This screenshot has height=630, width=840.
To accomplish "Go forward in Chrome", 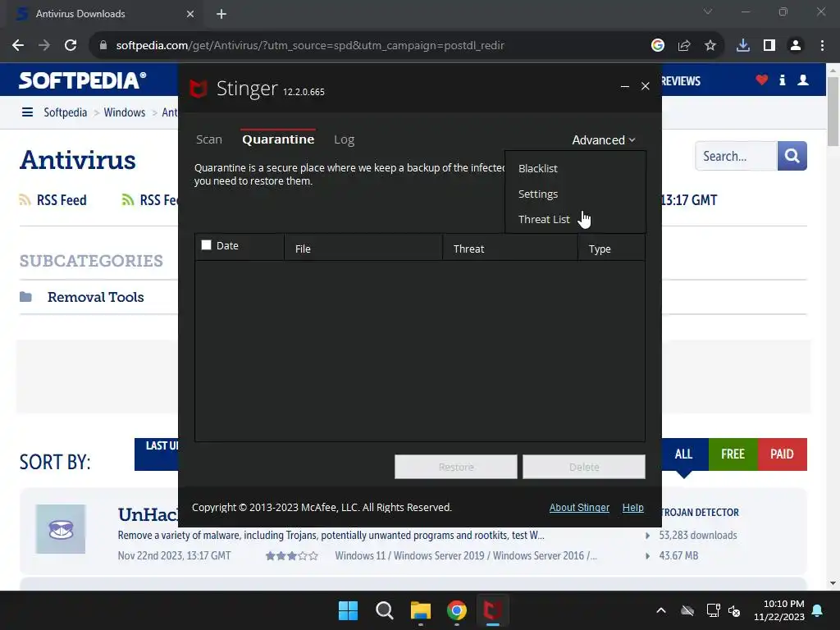I will pos(44,46).
